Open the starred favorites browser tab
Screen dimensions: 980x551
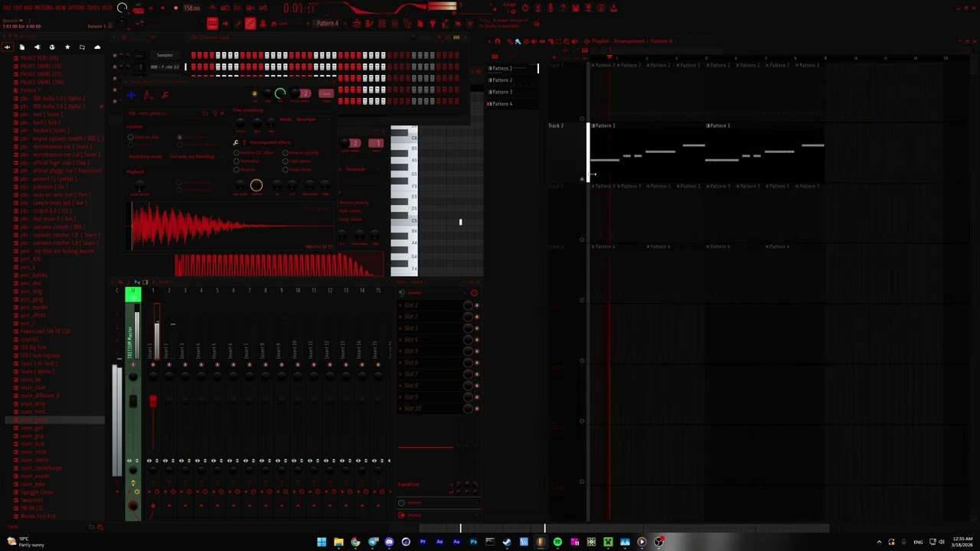pos(67,47)
